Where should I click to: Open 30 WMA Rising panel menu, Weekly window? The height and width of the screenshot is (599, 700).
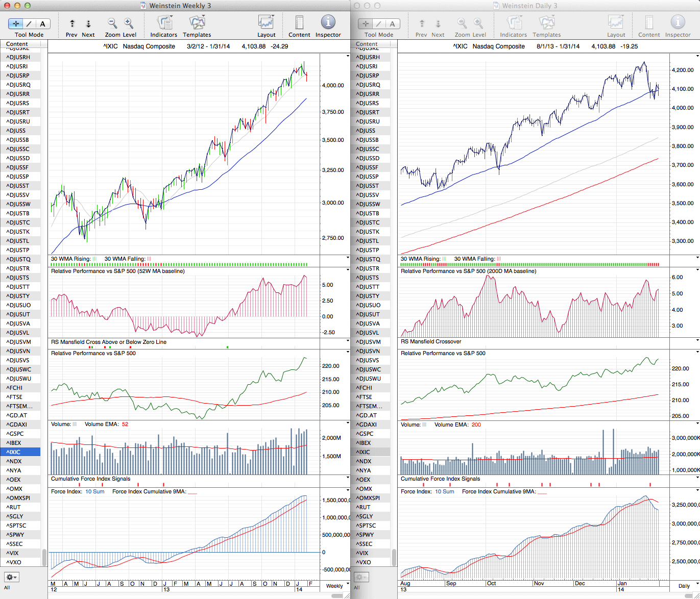click(348, 258)
